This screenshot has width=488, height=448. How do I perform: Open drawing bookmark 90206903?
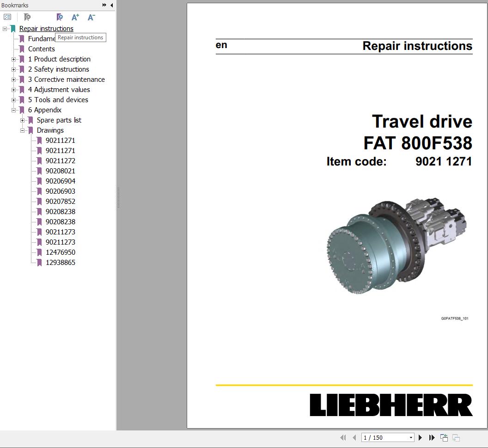point(61,191)
